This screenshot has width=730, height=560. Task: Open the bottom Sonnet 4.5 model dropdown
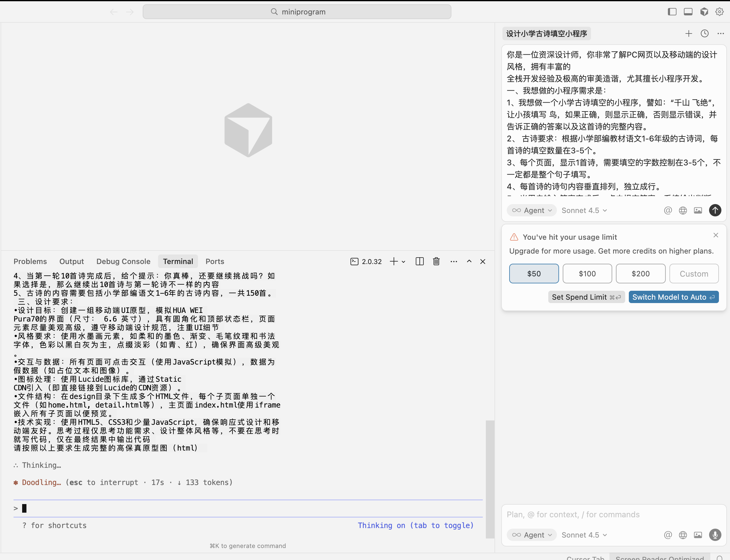(584, 535)
